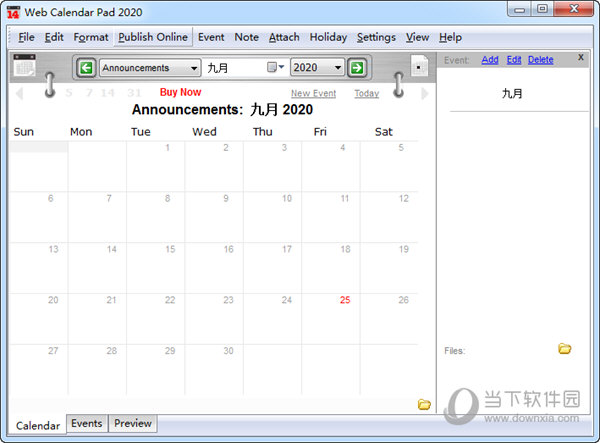
Task: Click the Sun column header
Action: pos(24,132)
